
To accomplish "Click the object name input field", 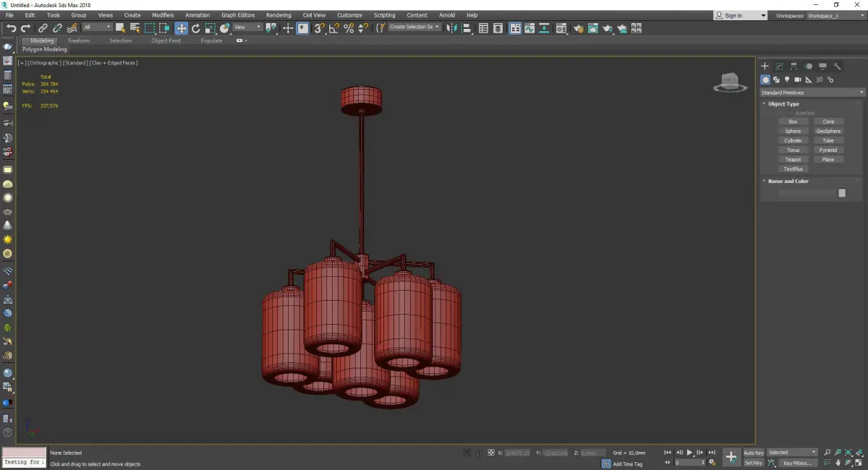I will coord(807,193).
